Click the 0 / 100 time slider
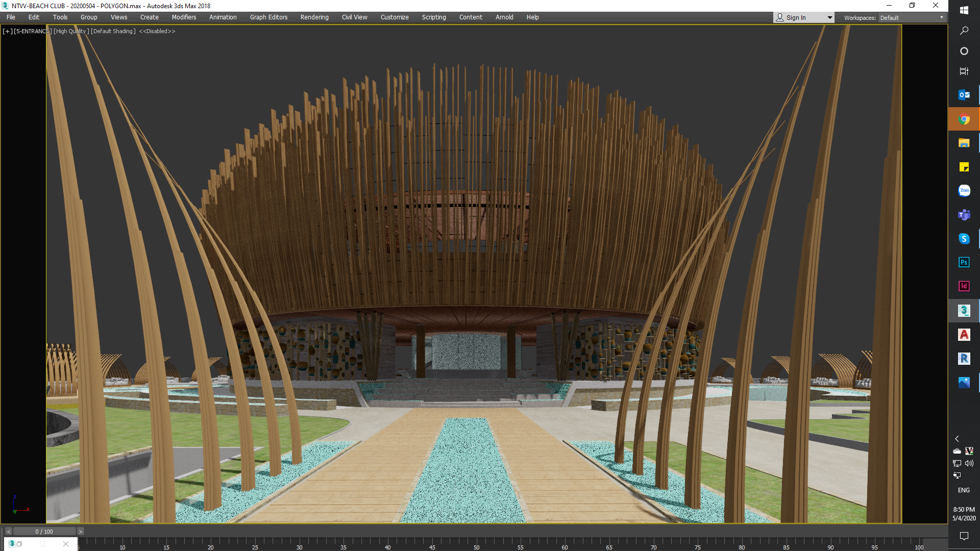The image size is (980, 551). 44,532
